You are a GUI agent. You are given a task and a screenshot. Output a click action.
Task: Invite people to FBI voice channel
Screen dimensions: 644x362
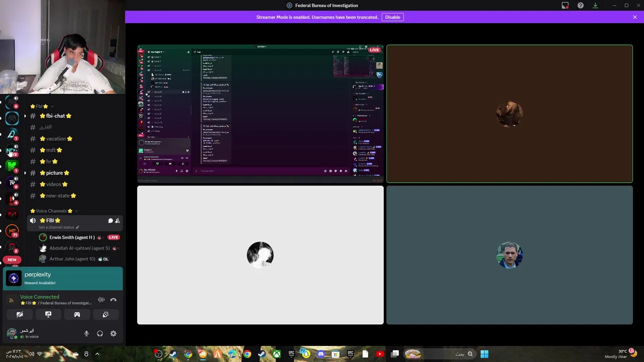tap(117, 221)
